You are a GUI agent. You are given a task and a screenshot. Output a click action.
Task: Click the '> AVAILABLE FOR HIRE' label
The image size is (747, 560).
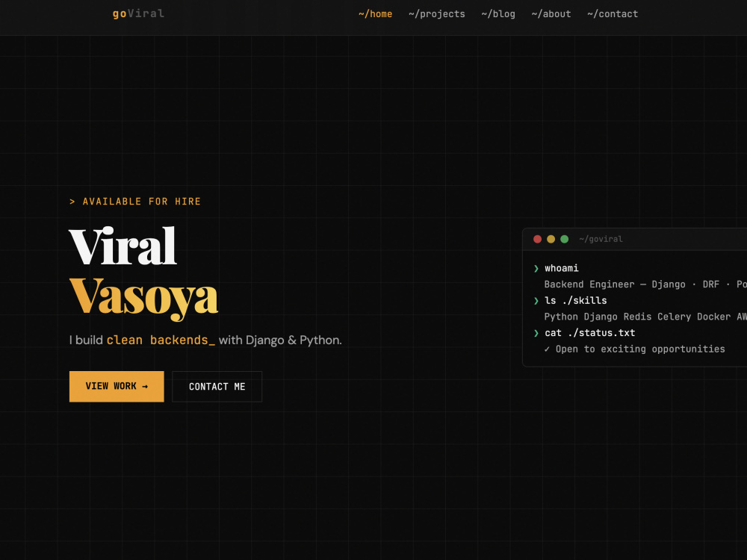click(135, 202)
